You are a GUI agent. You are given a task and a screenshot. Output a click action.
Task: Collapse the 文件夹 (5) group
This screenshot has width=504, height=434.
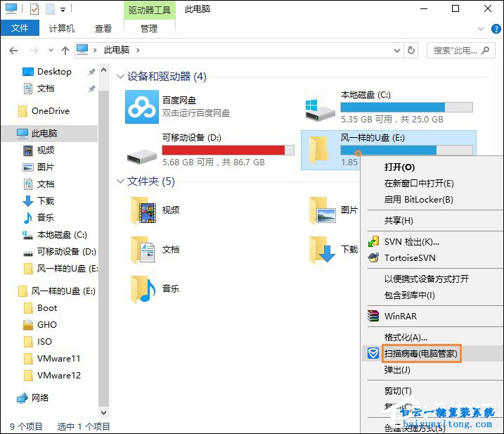(120, 181)
